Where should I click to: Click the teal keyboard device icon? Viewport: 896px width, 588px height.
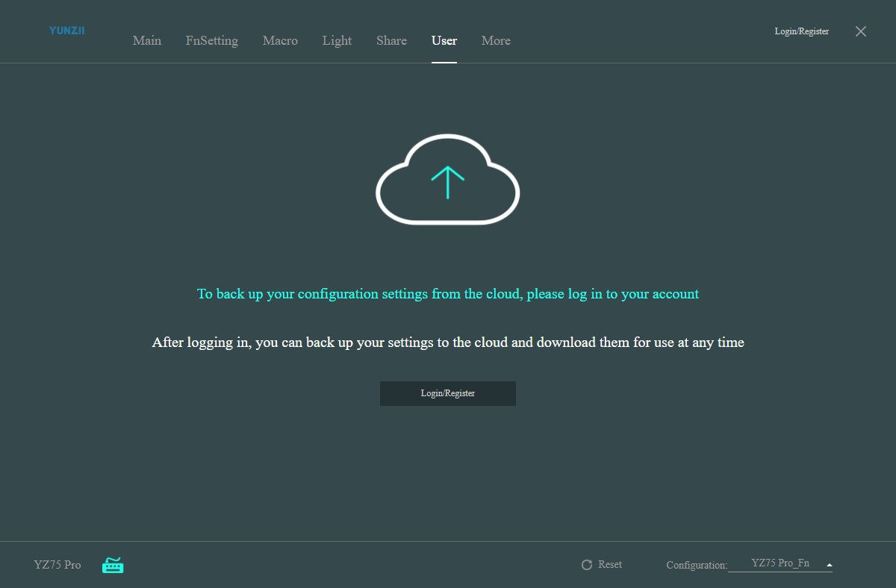point(113,565)
